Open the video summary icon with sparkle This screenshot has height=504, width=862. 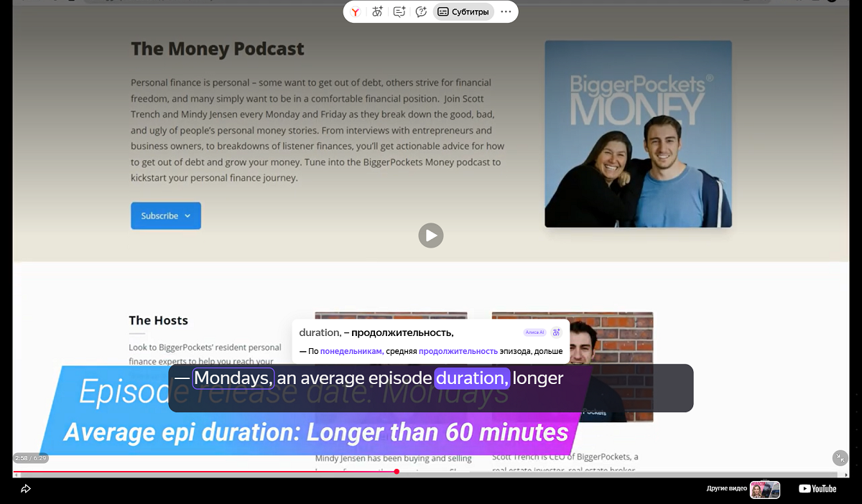click(399, 11)
